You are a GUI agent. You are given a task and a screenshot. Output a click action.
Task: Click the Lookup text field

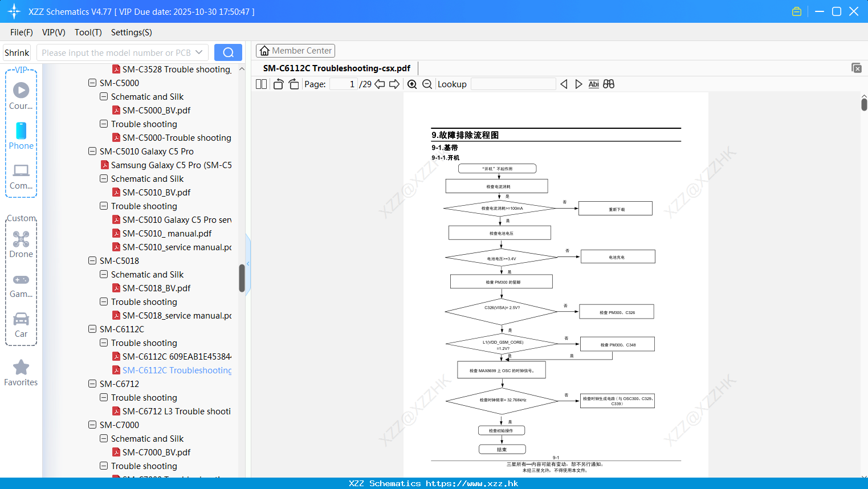(514, 84)
